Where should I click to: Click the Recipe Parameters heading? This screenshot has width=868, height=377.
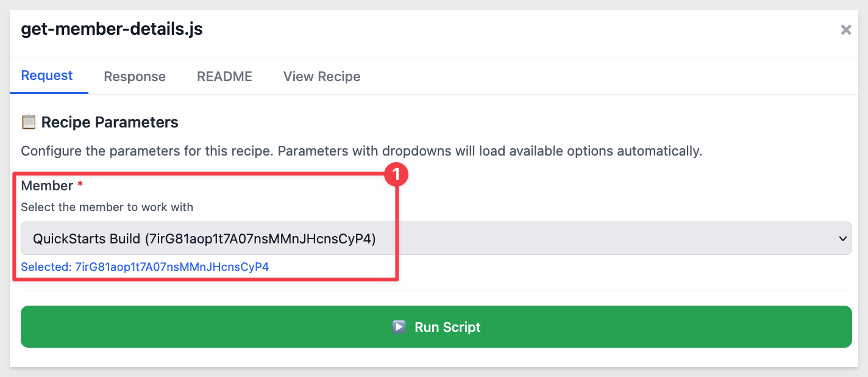pyautogui.click(x=110, y=122)
